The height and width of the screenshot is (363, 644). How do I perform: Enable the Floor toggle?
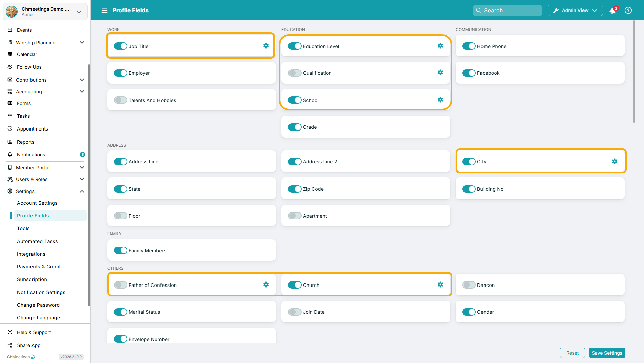tap(121, 216)
